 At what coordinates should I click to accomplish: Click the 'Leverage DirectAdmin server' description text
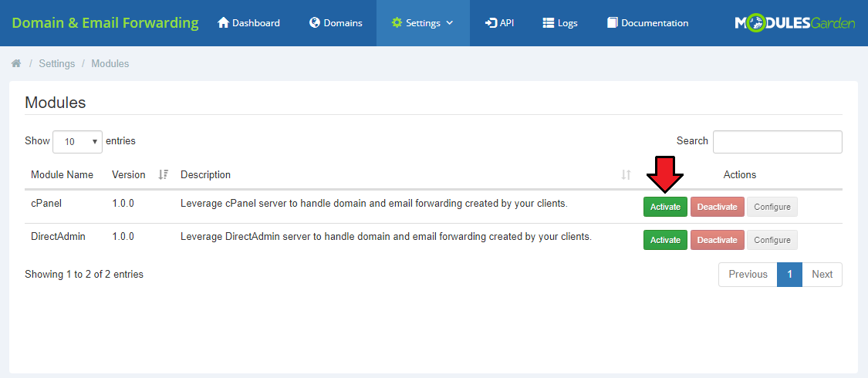tap(387, 237)
